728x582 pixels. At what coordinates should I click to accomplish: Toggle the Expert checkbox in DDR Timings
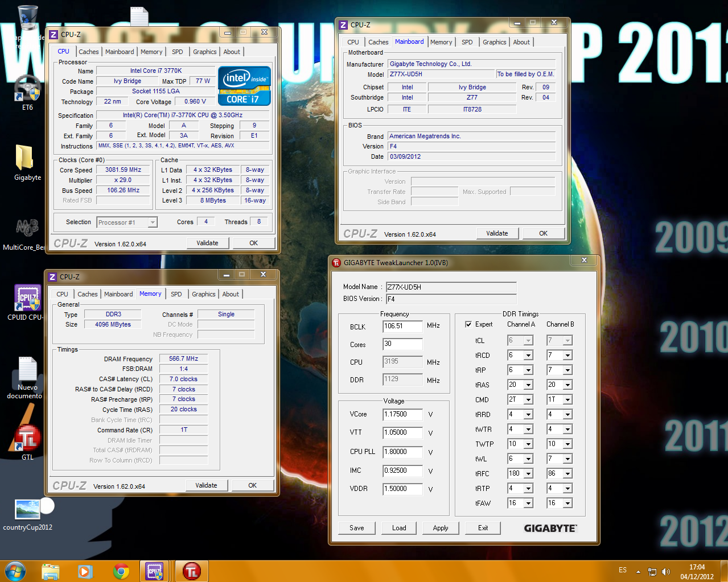(x=468, y=324)
